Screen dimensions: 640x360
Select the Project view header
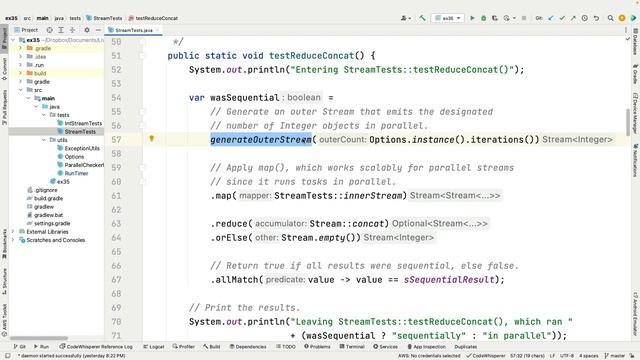click(26, 30)
